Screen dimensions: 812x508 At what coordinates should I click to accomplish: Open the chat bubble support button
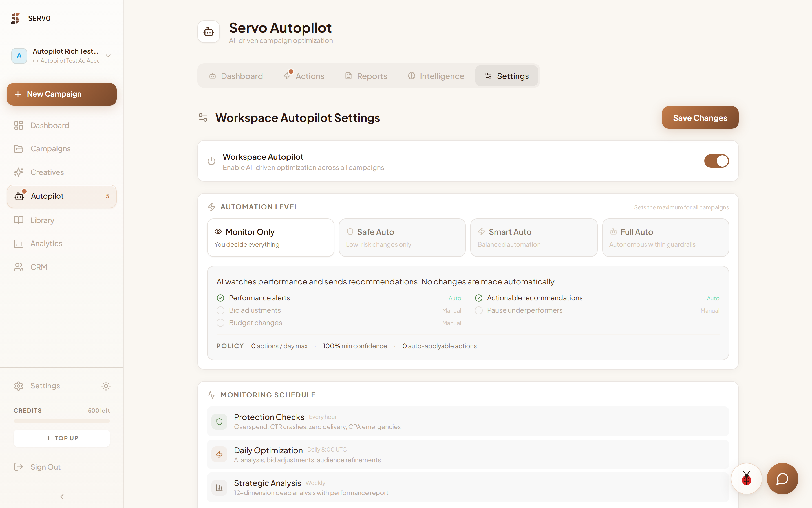click(782, 478)
